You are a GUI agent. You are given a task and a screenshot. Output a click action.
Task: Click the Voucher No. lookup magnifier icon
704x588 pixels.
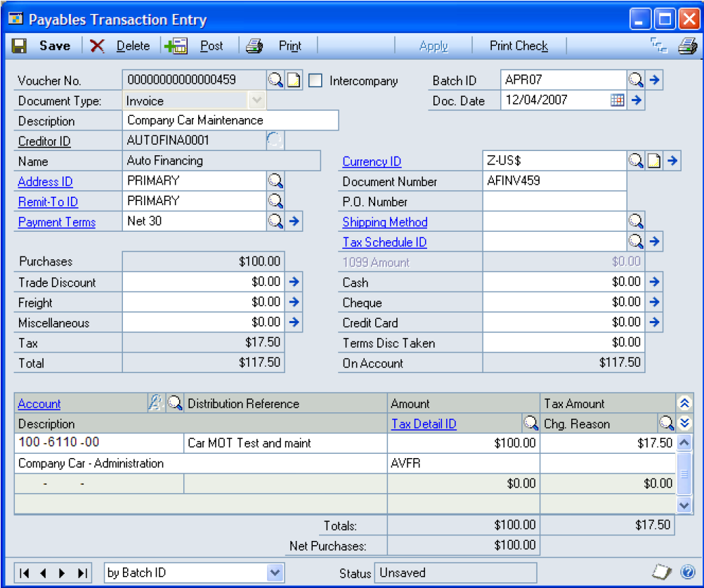pyautogui.click(x=275, y=80)
